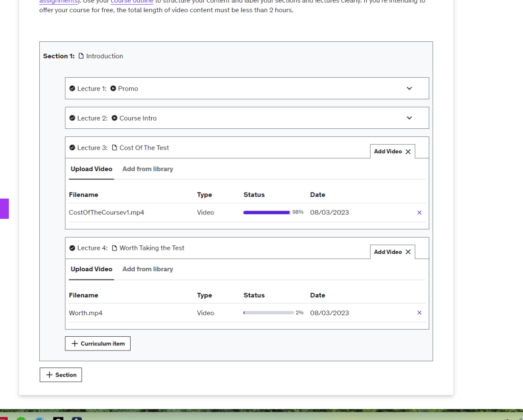Click the checkmark icon beside Lecture 2
The image size is (523, 420).
click(72, 118)
